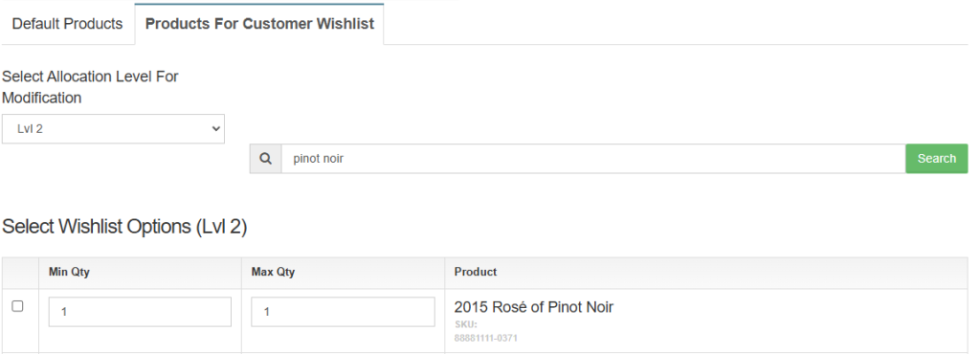The height and width of the screenshot is (354, 980).
Task: Click the magnifying glass search icon
Action: (266, 159)
